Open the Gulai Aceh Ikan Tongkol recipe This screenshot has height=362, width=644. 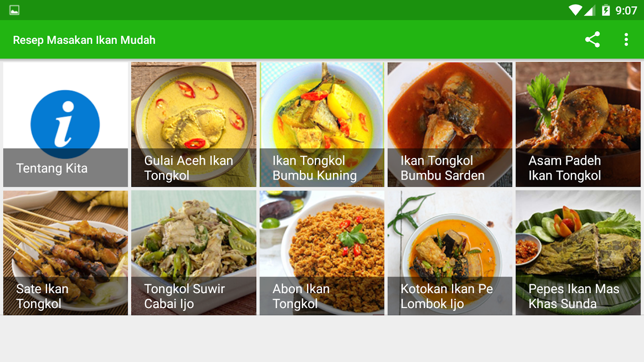tap(194, 124)
